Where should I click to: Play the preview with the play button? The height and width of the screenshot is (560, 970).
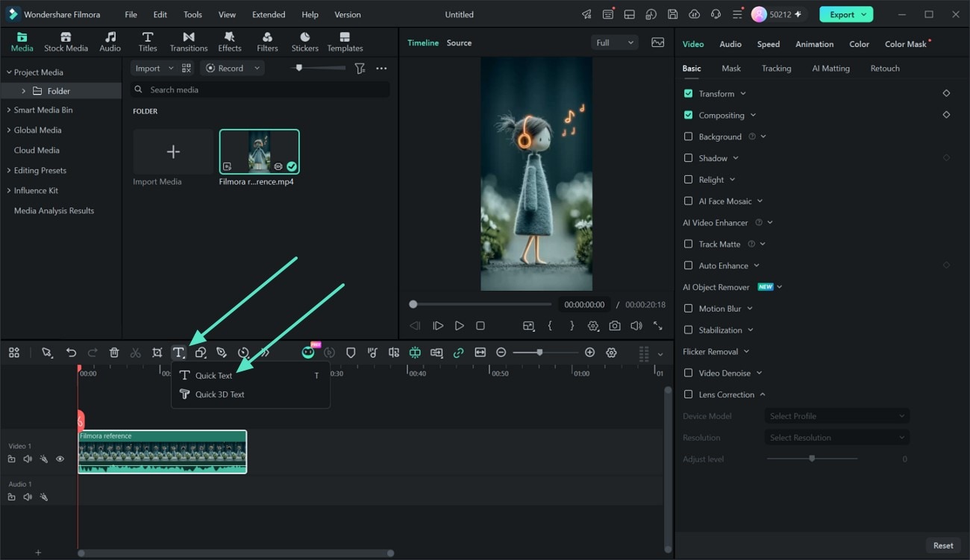(x=460, y=326)
